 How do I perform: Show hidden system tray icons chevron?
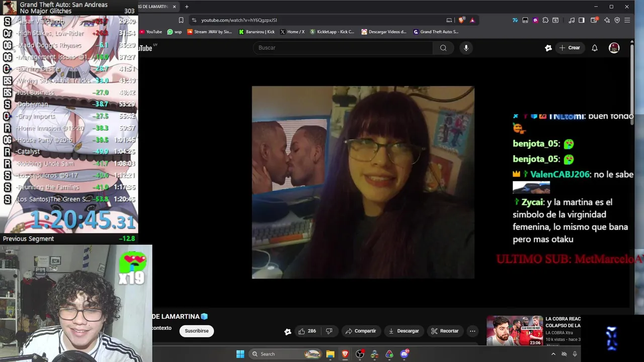553,354
